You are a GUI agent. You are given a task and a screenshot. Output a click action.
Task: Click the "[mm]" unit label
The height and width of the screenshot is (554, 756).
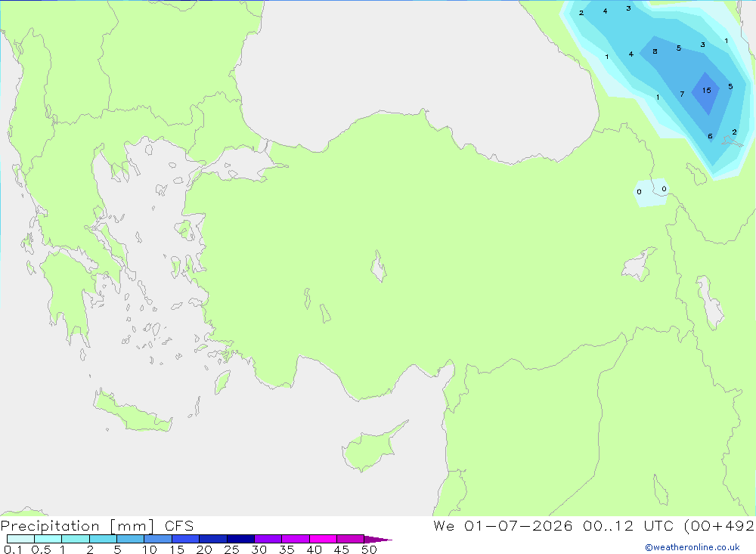point(132,526)
